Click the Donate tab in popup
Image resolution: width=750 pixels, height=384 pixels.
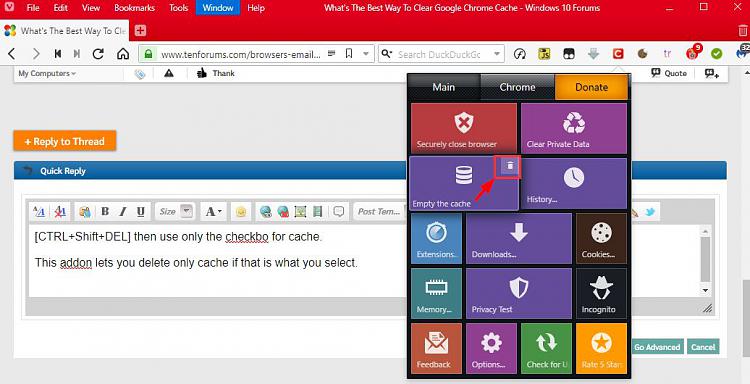[591, 87]
